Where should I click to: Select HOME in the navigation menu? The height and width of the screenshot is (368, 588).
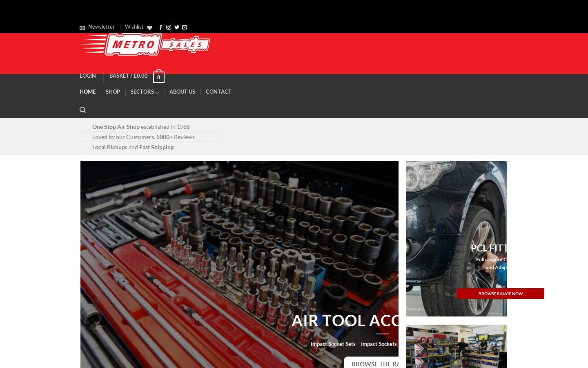click(87, 92)
